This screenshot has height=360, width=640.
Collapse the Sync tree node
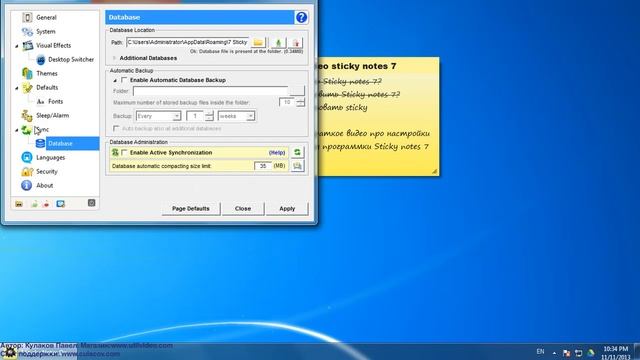coord(17,130)
